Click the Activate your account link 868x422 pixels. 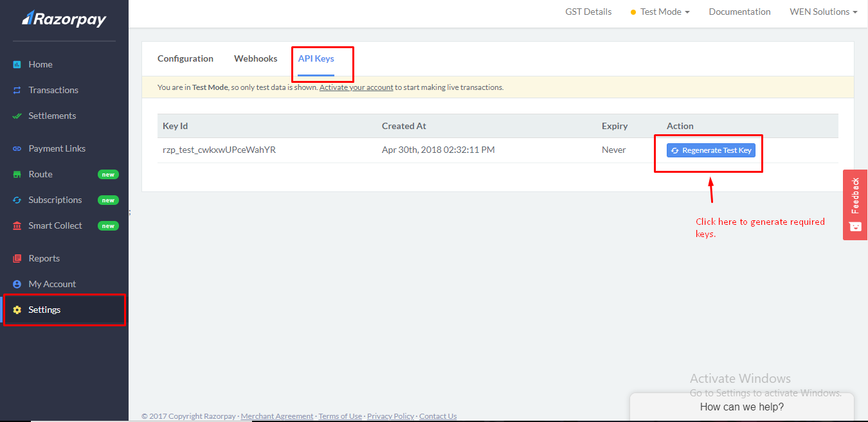point(356,87)
